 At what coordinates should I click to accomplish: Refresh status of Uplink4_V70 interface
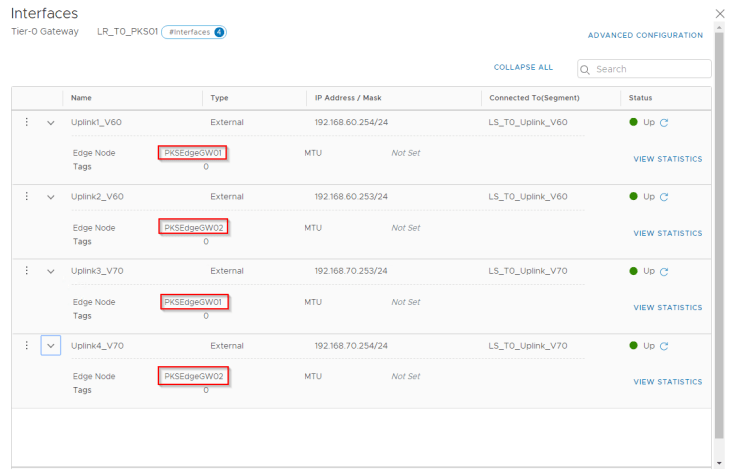point(664,346)
